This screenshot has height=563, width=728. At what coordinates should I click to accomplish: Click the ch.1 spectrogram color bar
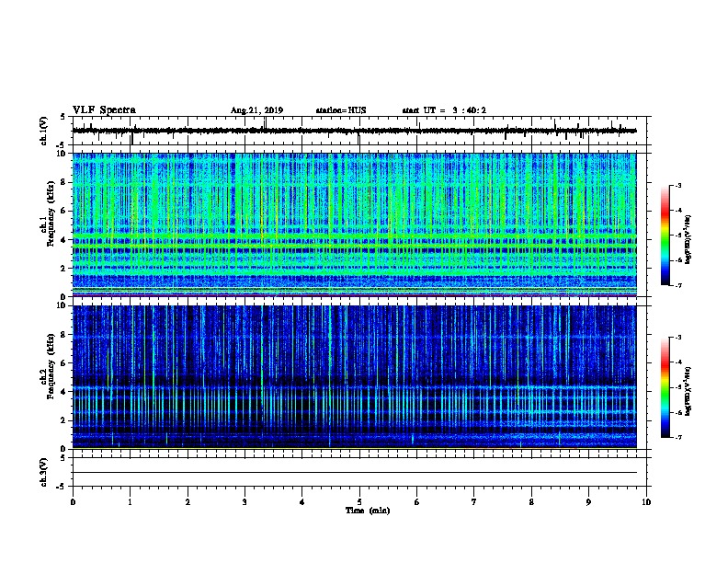(665, 236)
